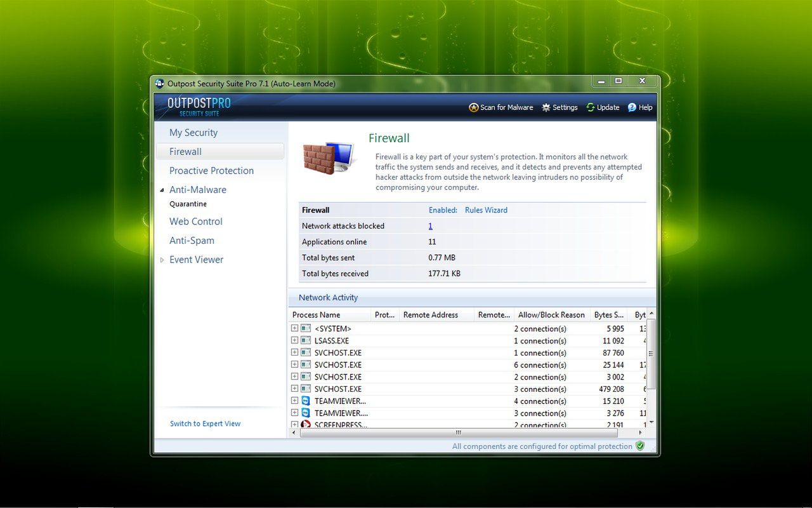This screenshot has width=812, height=508.
Task: Click the <SYSTEM> process icon
Action: (306, 328)
